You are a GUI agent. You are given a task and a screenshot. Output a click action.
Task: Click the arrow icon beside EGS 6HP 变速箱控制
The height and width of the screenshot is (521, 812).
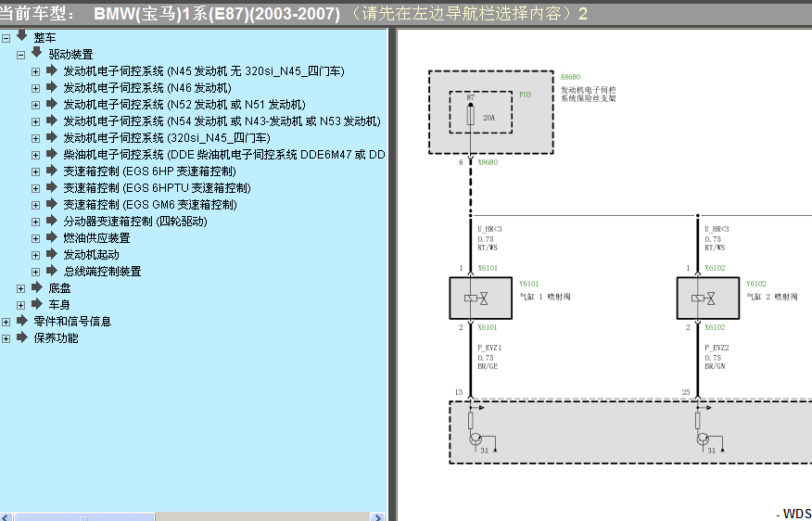click(51, 171)
